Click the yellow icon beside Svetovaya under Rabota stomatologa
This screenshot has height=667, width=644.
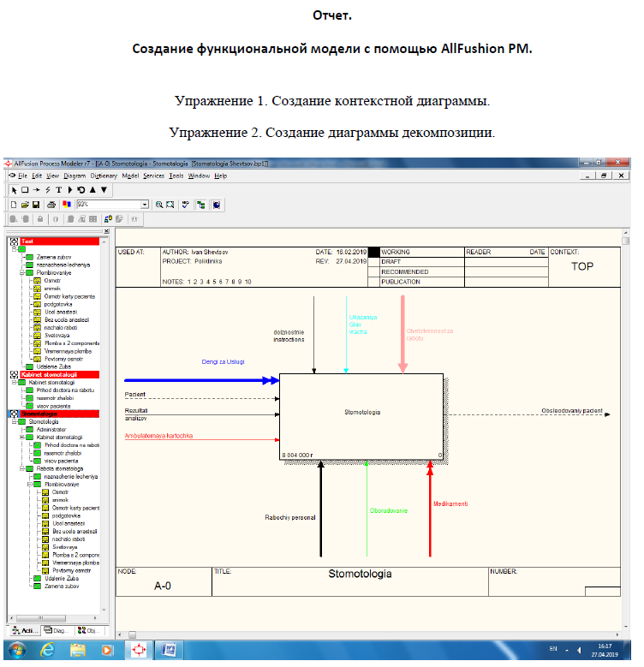point(45,547)
